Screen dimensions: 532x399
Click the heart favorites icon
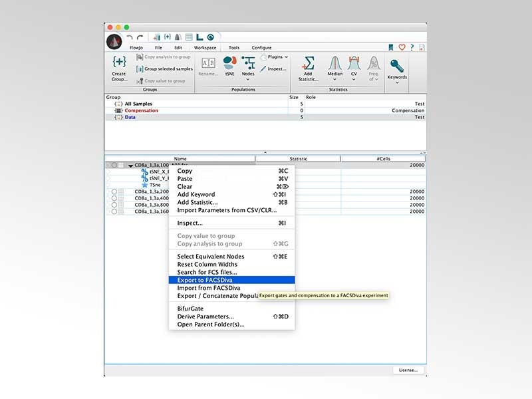tap(402, 47)
